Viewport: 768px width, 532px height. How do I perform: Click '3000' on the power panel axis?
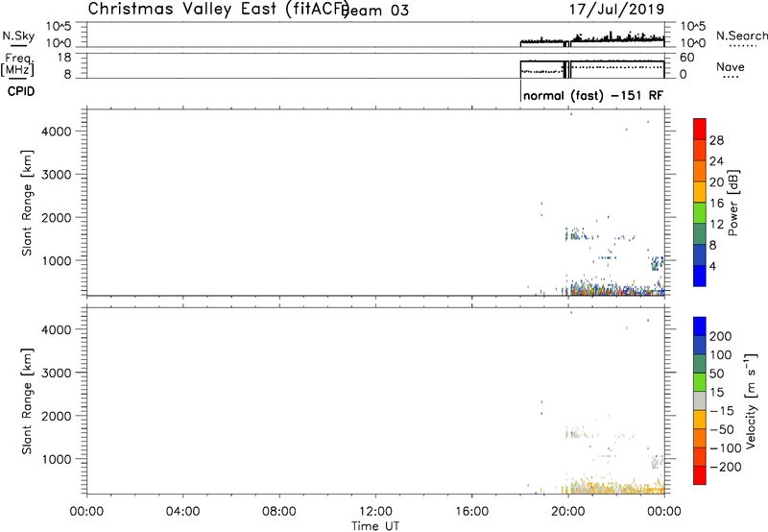56,175
